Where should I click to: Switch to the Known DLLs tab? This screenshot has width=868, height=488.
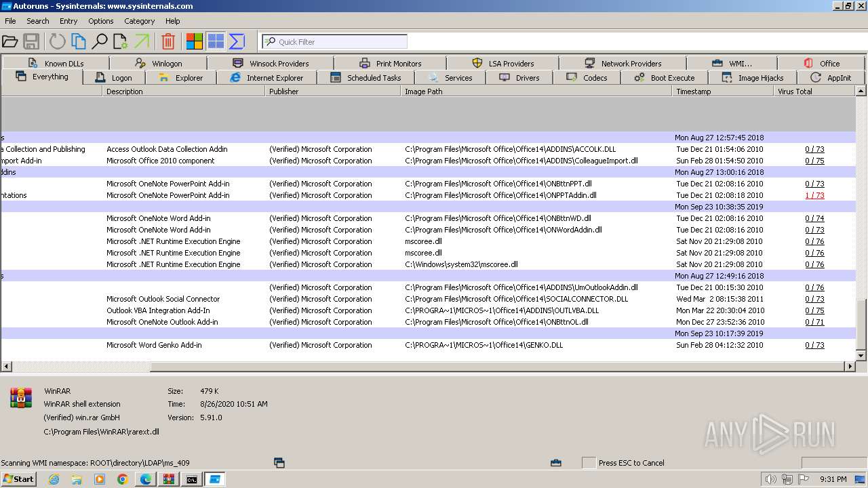[56, 63]
